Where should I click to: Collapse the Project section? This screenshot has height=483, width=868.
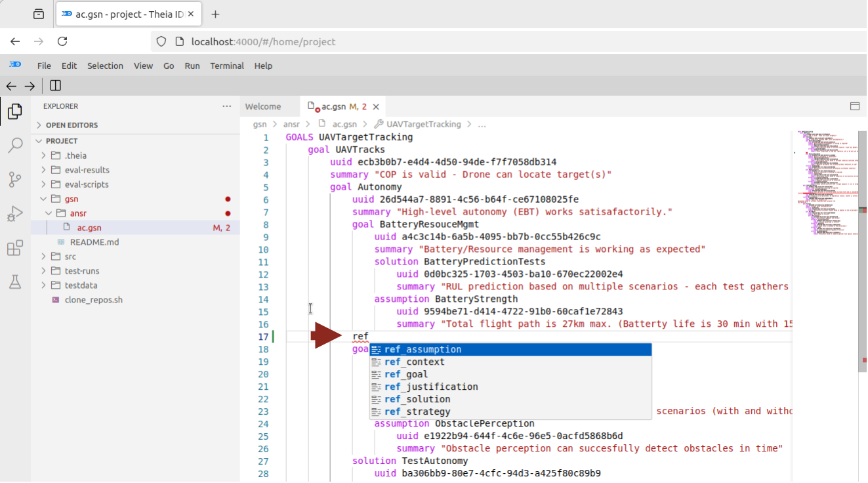(x=62, y=141)
